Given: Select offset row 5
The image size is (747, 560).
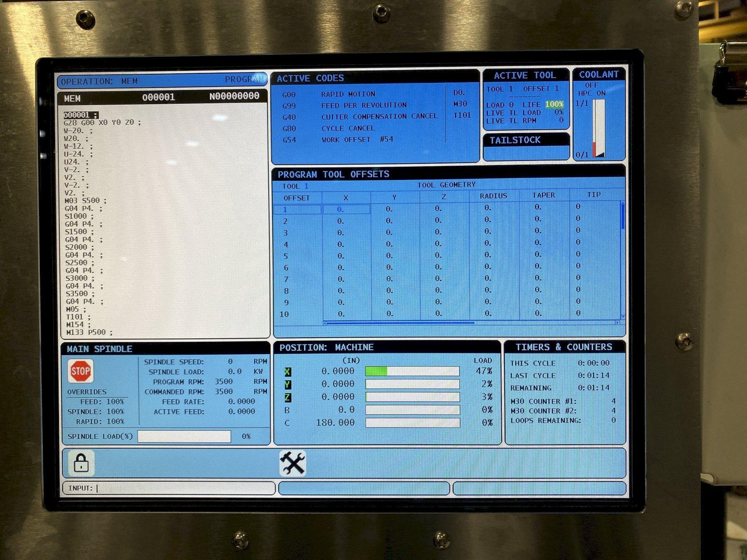Looking at the screenshot, I should [447, 256].
